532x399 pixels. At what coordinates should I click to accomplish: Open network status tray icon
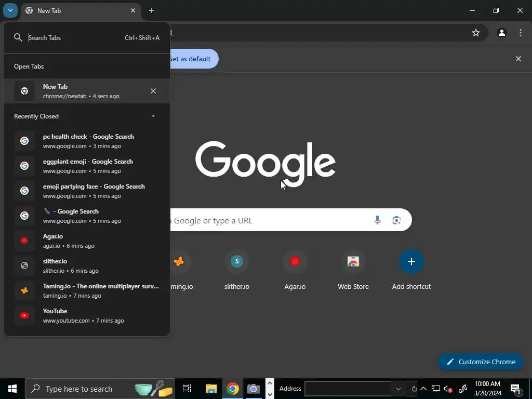pyautogui.click(x=436, y=389)
